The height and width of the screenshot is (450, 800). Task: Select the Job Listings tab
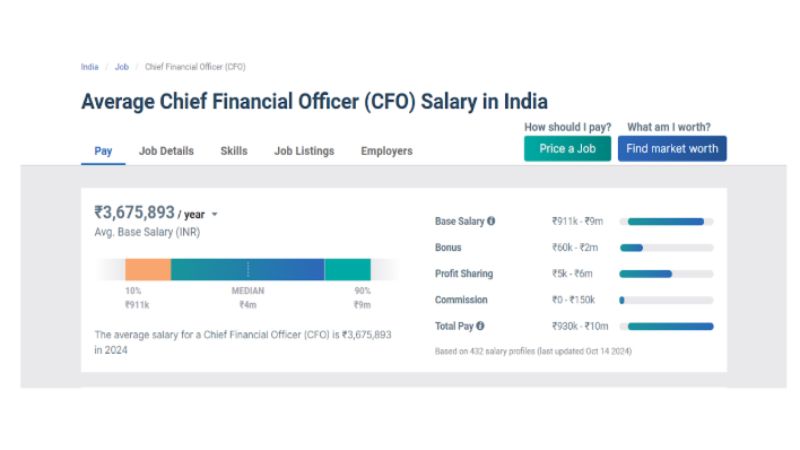[304, 151]
